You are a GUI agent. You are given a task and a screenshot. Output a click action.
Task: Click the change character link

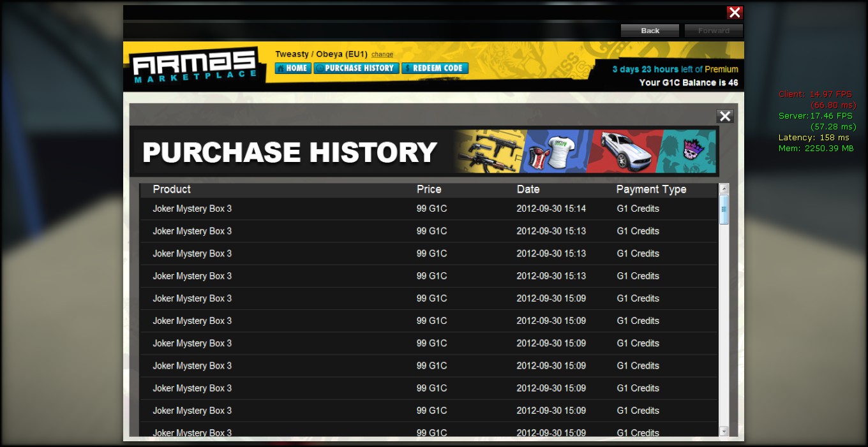pyautogui.click(x=382, y=54)
